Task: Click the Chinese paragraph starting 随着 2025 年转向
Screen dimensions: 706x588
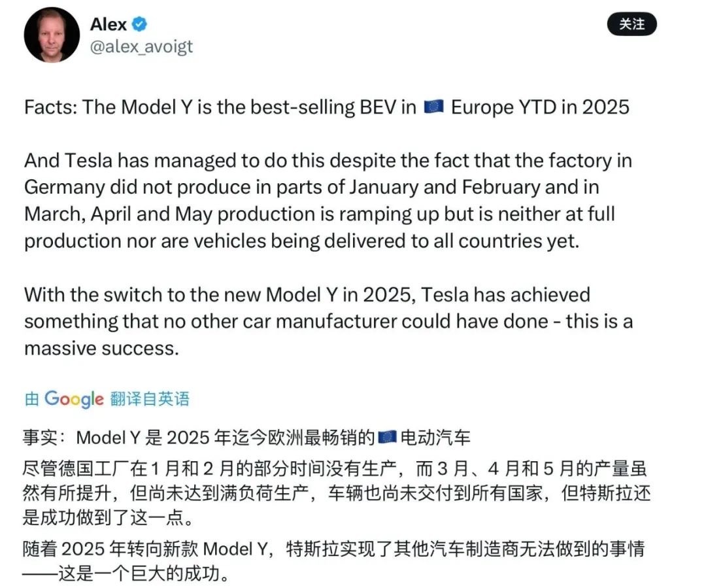Action: pyautogui.click(x=333, y=561)
